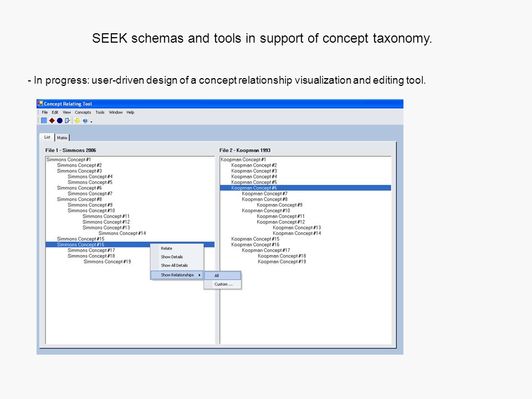
Task: Switch to the List tab
Action: (x=47, y=137)
